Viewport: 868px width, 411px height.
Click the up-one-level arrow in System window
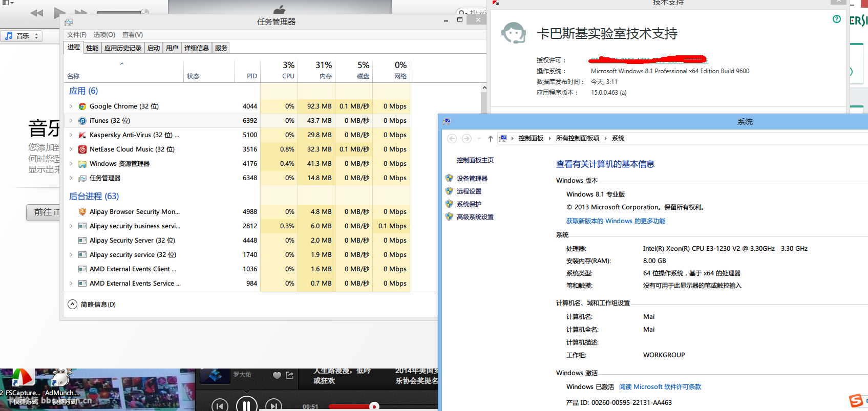pyautogui.click(x=491, y=139)
